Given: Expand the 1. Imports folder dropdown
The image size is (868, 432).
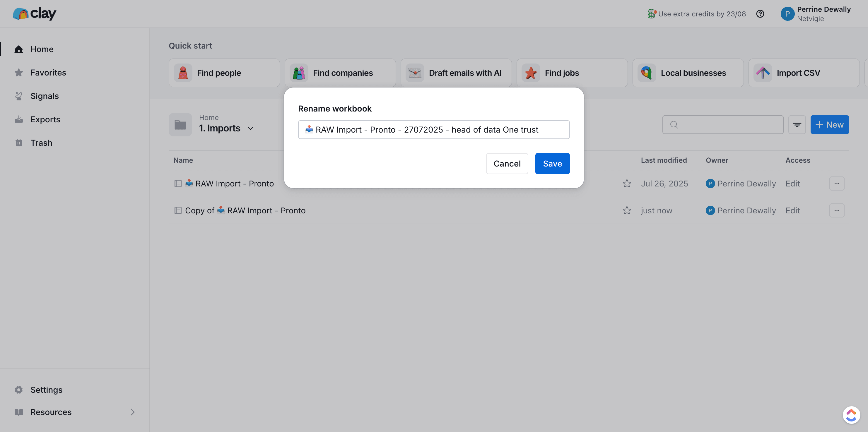Looking at the screenshot, I should point(250,128).
